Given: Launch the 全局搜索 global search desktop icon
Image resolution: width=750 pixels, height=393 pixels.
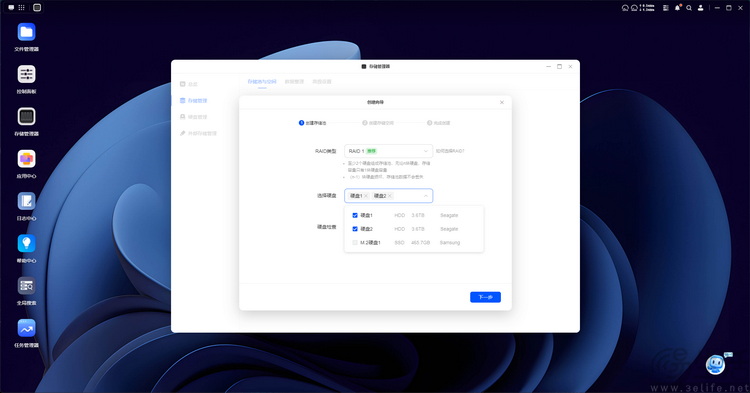Looking at the screenshot, I should pos(26,286).
